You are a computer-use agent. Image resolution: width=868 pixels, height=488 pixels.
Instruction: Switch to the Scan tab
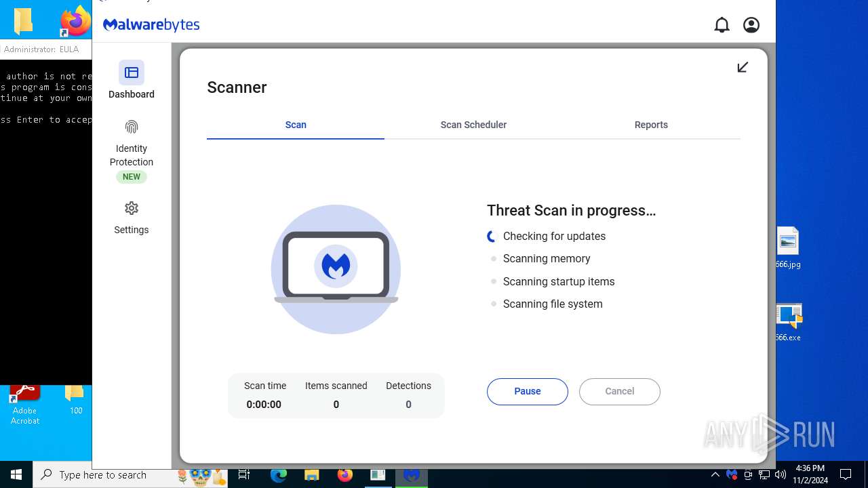click(296, 125)
